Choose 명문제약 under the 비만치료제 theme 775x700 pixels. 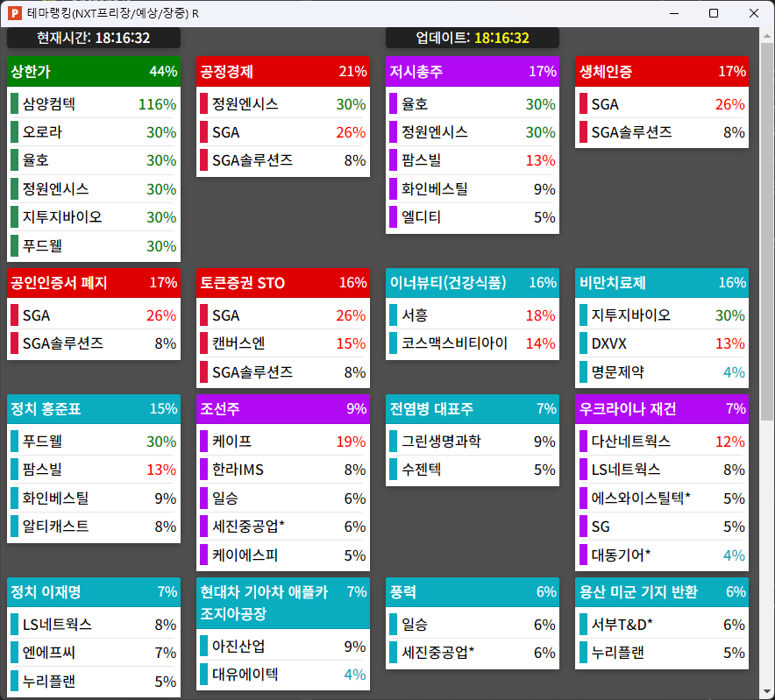coord(662,372)
